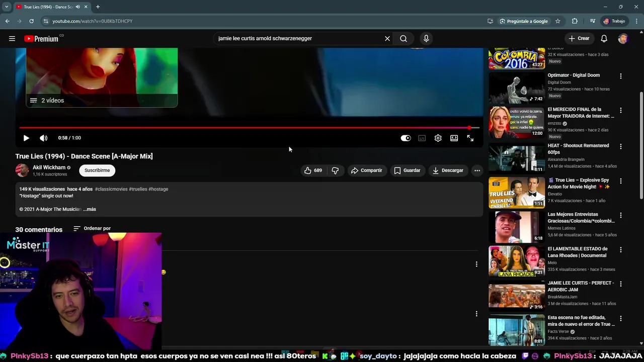This screenshot has width=644, height=362.
Task: Open #classicmovies hashtag link
Action: (111, 189)
